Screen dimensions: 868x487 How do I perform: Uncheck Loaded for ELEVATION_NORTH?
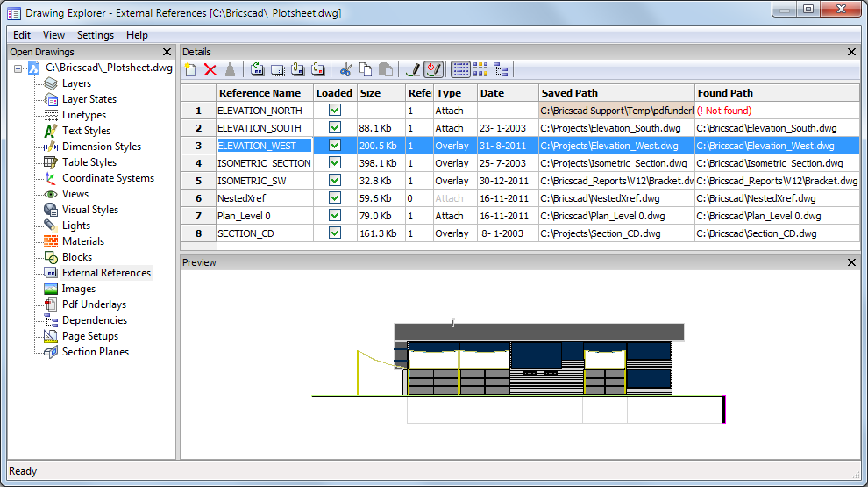[x=335, y=111]
